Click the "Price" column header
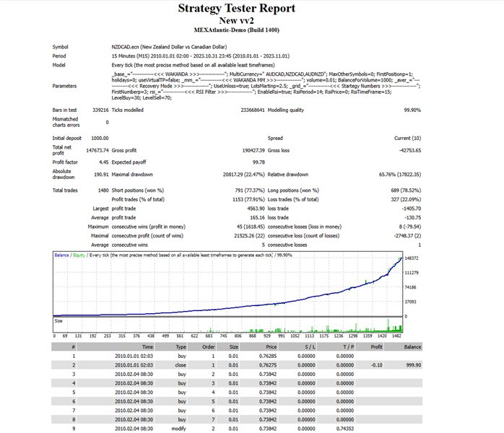This screenshot has width=504, height=433. 271,347
